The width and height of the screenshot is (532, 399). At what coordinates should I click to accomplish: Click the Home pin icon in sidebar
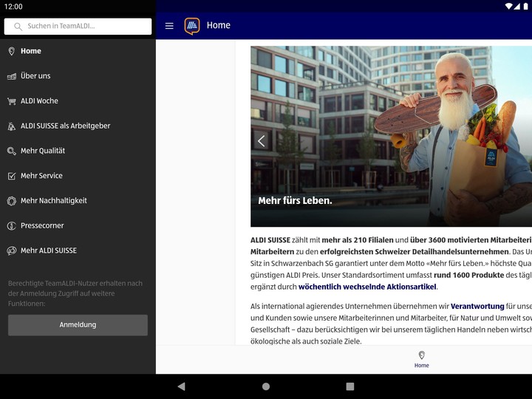pyautogui.click(x=11, y=51)
